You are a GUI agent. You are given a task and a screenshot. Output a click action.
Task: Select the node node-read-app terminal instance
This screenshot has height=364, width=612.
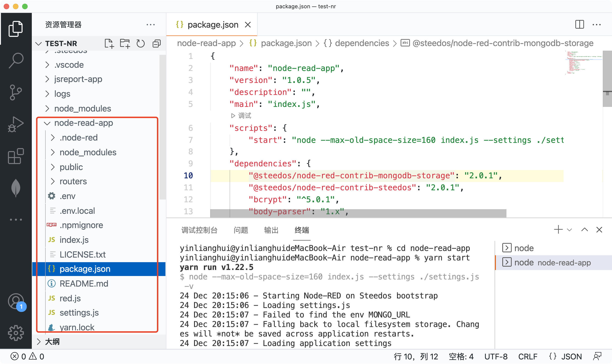pyautogui.click(x=553, y=262)
